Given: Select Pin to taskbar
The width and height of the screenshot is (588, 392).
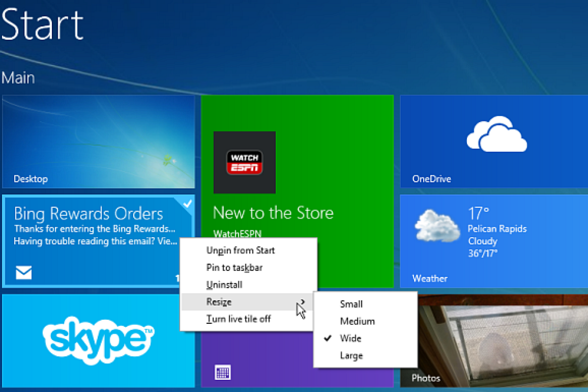Looking at the screenshot, I should tap(248, 268).
